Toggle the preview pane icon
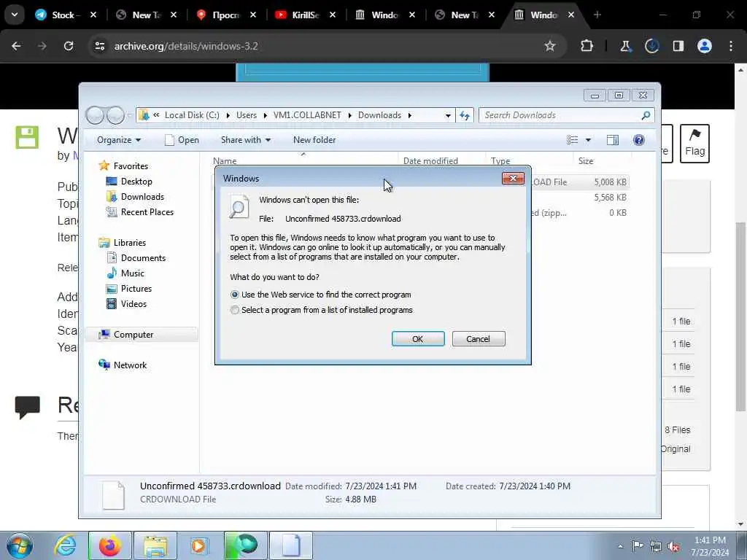The height and width of the screenshot is (560, 747). (x=613, y=139)
